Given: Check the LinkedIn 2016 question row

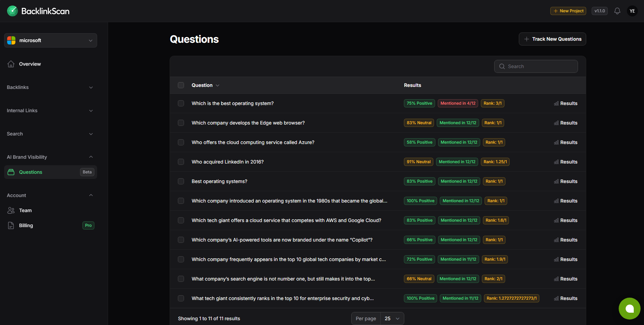Looking at the screenshot, I should (x=181, y=162).
